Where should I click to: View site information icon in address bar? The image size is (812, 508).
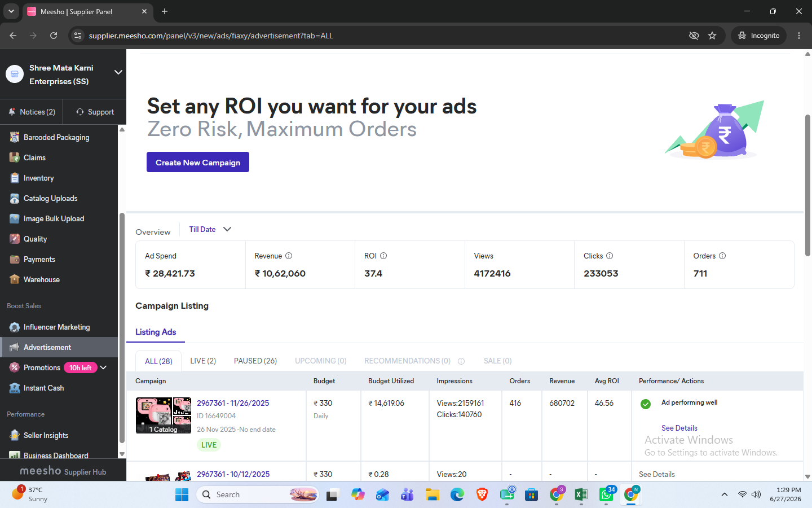78,36
